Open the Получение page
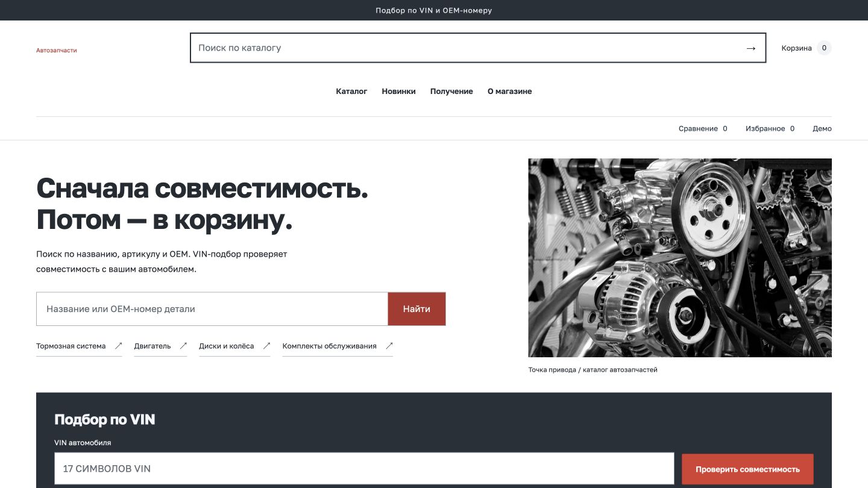This screenshot has height=488, width=868. click(451, 92)
